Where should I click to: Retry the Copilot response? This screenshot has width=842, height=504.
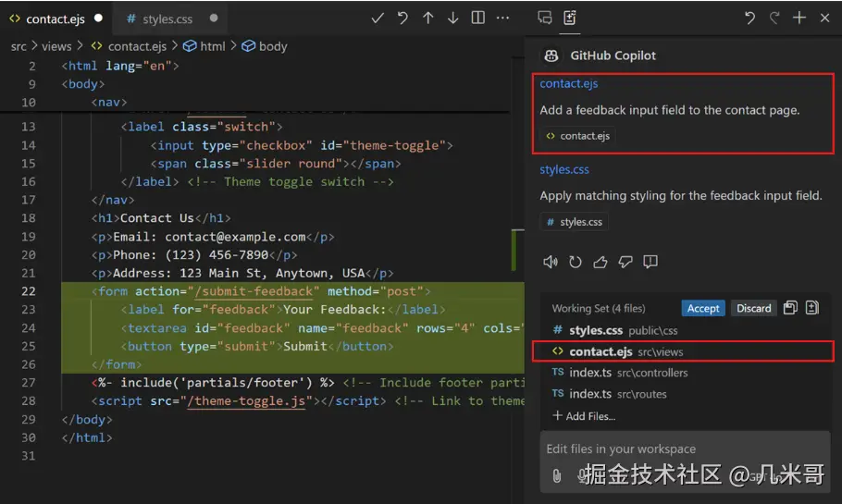(x=576, y=262)
